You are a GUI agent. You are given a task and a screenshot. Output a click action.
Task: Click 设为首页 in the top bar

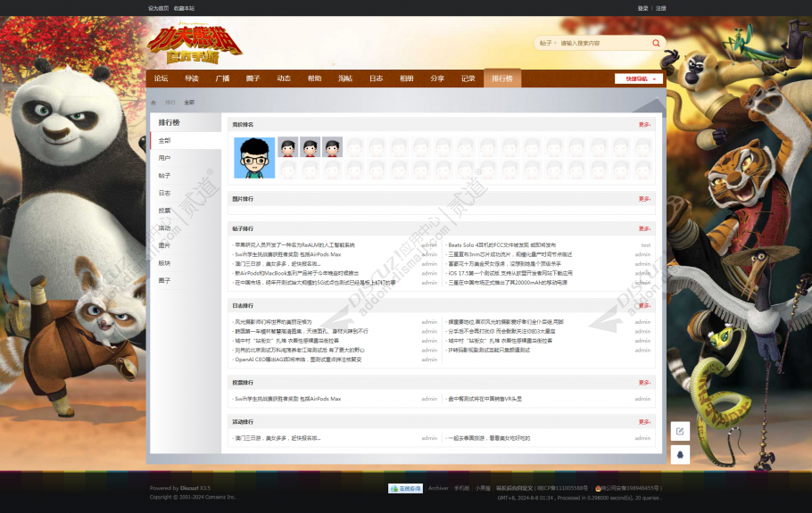click(x=159, y=8)
